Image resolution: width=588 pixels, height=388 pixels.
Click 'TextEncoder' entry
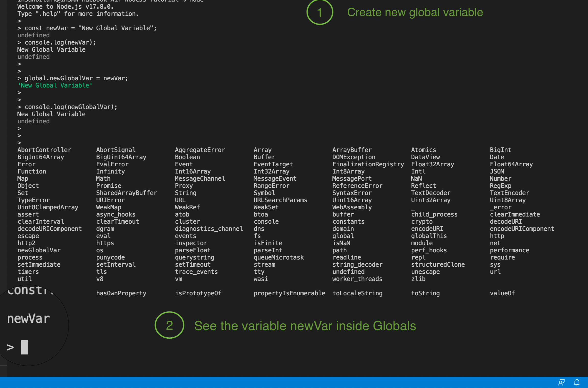pos(510,193)
